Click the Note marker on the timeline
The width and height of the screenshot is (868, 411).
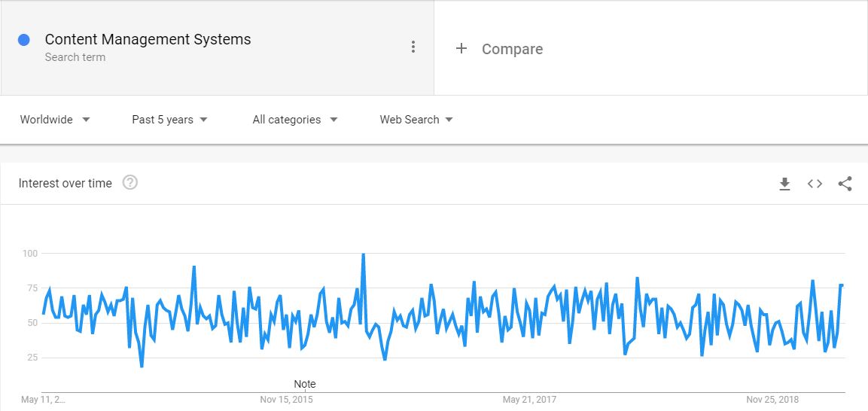coord(304,384)
